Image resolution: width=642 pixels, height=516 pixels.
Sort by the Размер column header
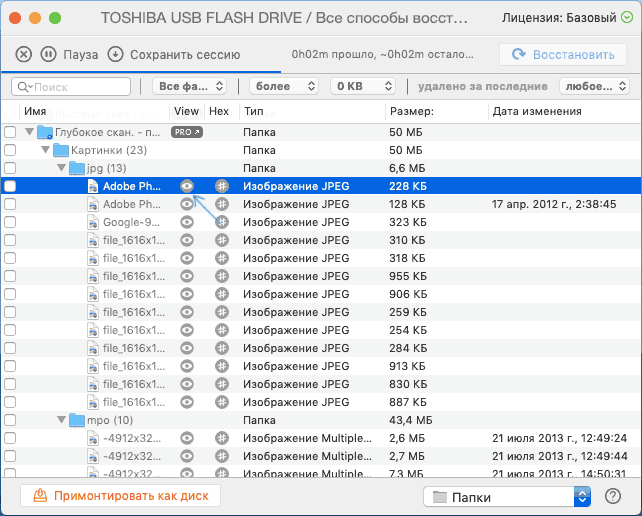412,111
